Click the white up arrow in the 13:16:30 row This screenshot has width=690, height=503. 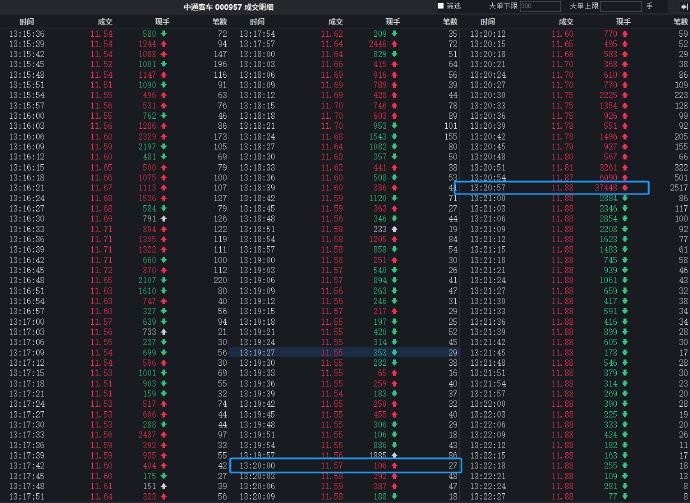(164, 219)
